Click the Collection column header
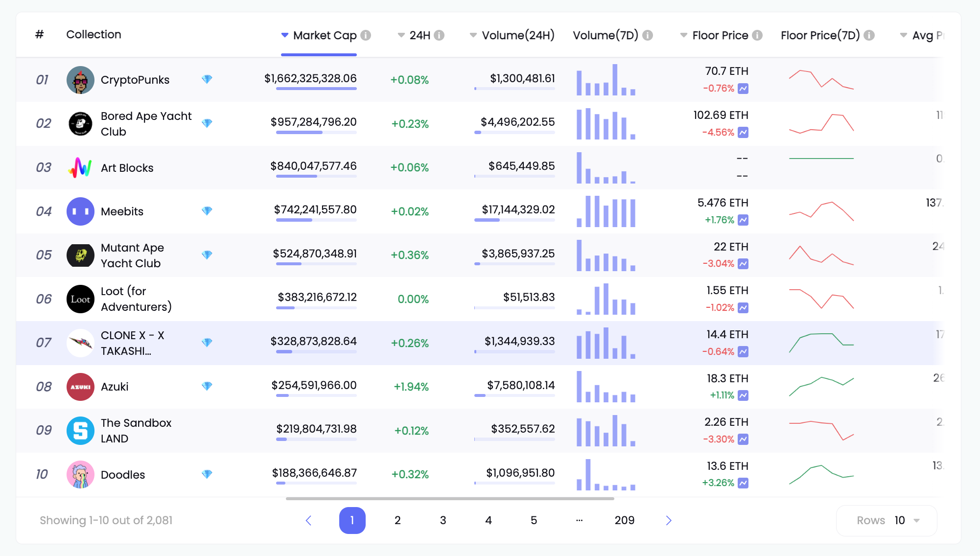980x556 pixels. click(93, 34)
